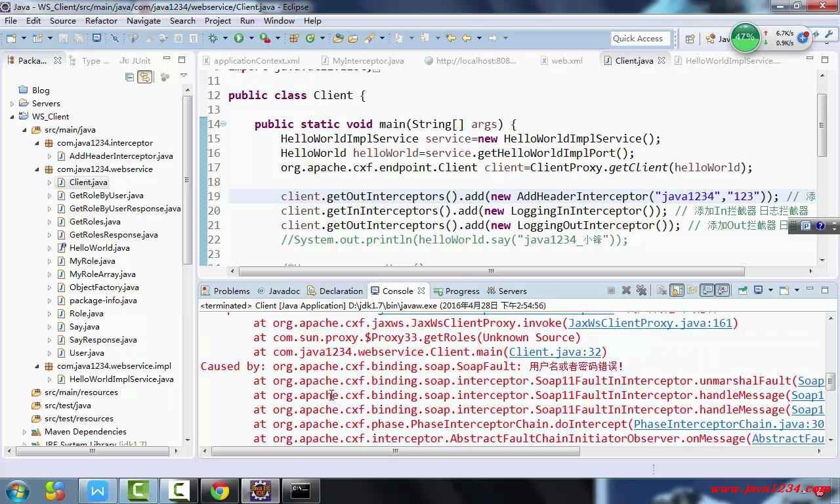Open the Navigate menu
This screenshot has height=504, width=840.
point(144,20)
